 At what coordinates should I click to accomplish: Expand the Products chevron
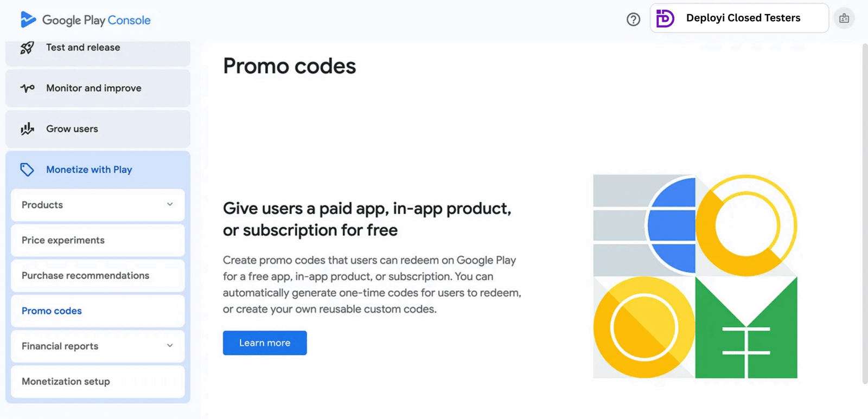(170, 204)
